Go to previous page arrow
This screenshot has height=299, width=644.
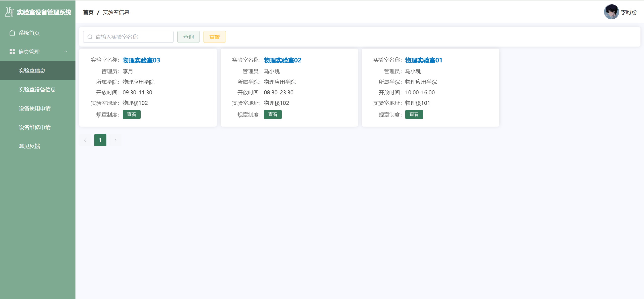tap(85, 140)
